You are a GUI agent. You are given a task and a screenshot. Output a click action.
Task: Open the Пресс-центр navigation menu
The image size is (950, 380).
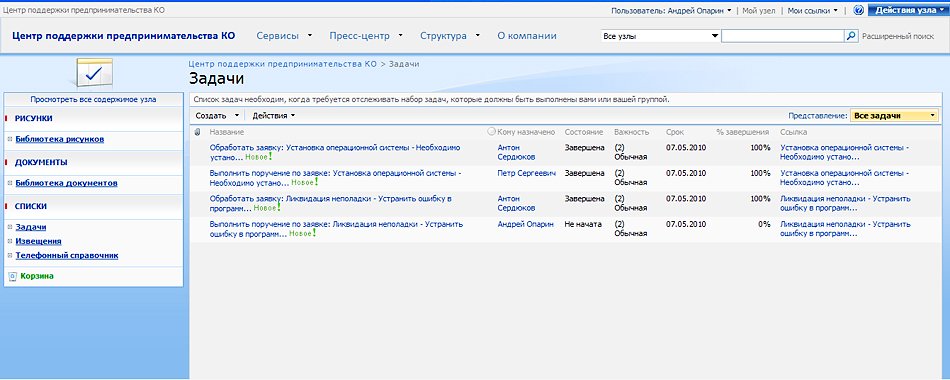[x=366, y=36]
